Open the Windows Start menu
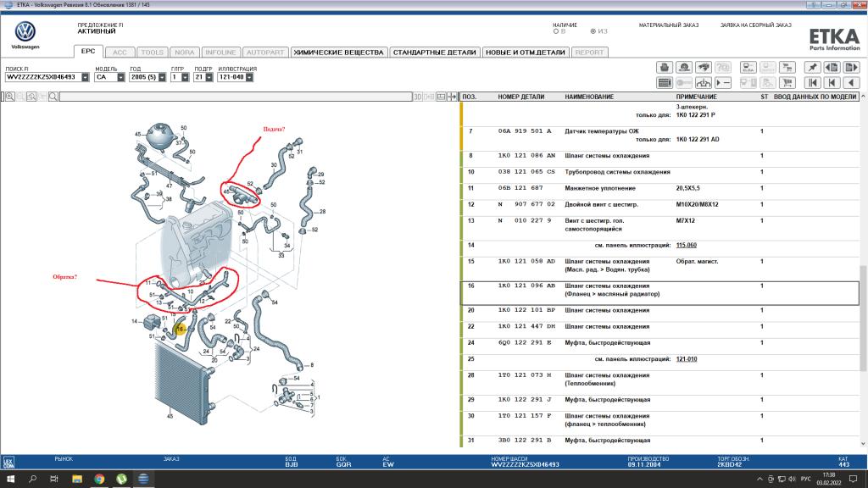 tap(10, 479)
